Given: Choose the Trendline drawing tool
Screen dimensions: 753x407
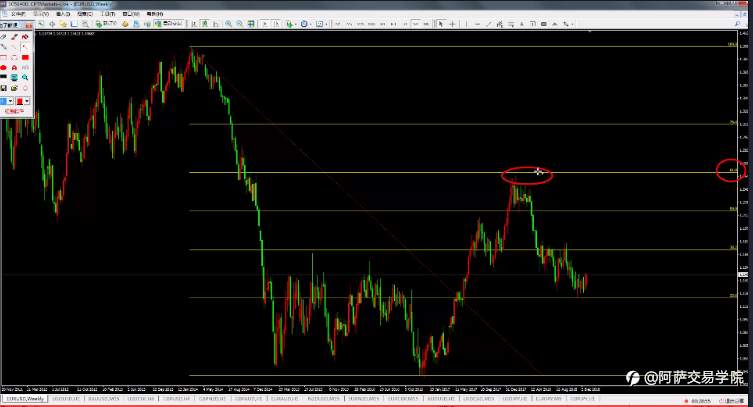Looking at the screenshot, I should (488, 24).
